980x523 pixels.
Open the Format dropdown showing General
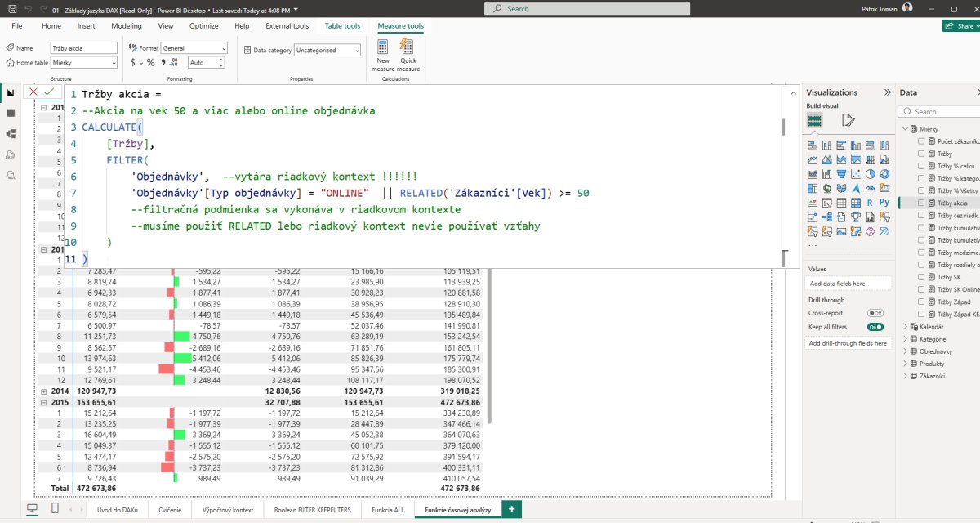click(x=194, y=48)
